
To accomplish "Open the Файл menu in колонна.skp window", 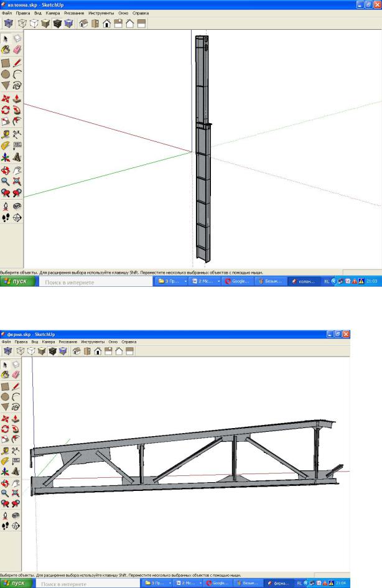I will [x=7, y=13].
